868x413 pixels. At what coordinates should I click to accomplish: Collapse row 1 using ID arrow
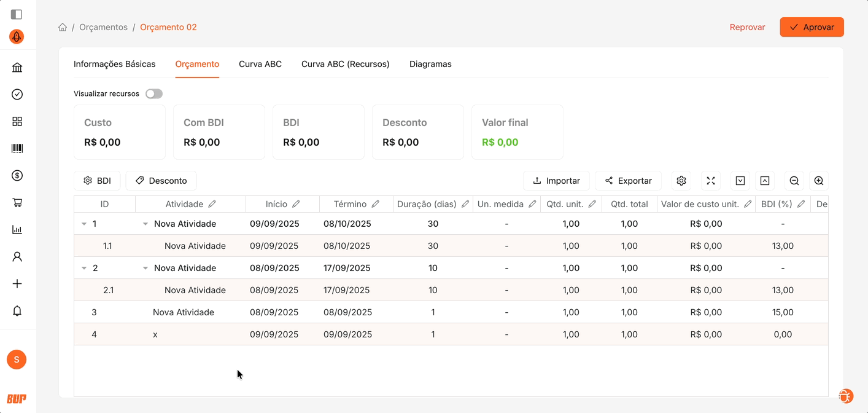(x=84, y=224)
